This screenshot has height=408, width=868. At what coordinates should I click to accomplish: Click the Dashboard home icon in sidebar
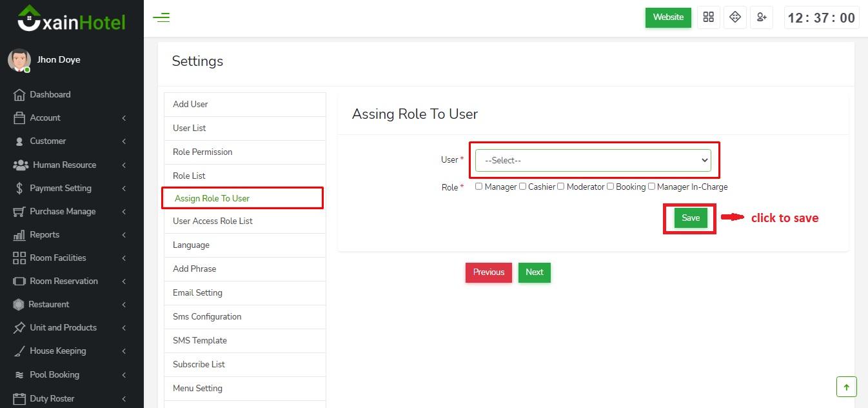click(x=19, y=95)
